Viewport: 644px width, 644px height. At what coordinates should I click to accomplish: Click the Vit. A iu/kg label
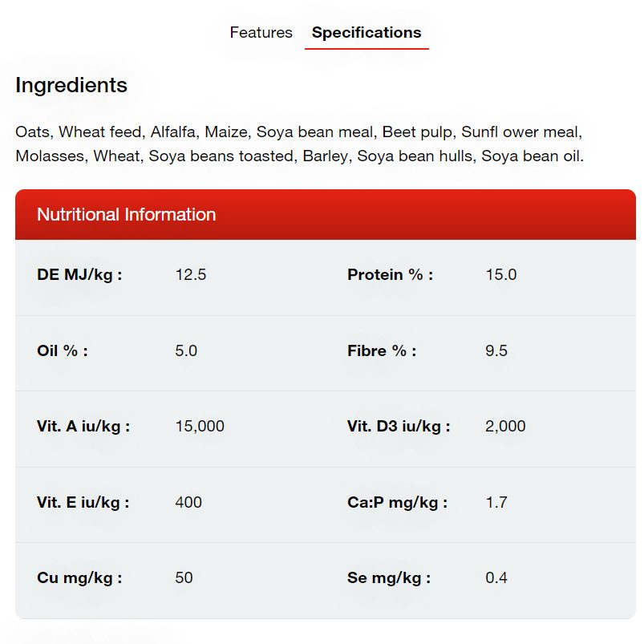tap(83, 427)
